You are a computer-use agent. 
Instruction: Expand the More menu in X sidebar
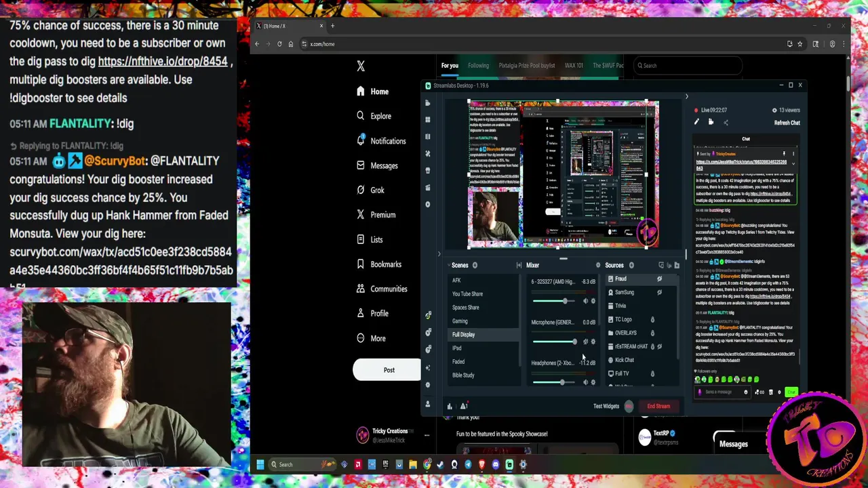pos(371,338)
